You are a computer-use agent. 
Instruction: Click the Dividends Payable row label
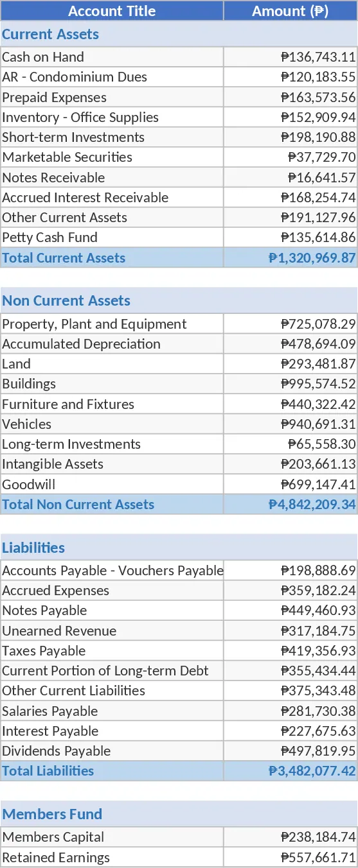coord(112,751)
